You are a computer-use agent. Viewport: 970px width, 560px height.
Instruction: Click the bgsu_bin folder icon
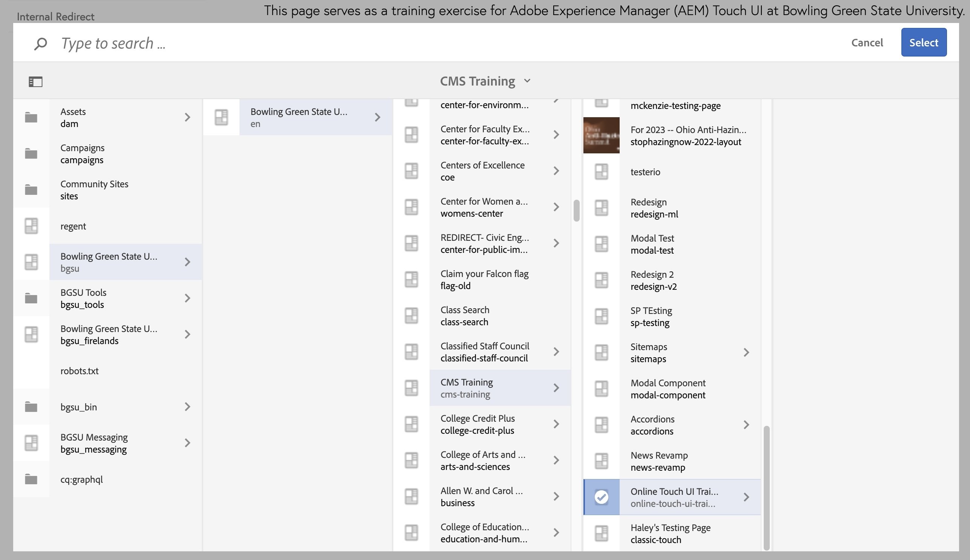point(31,407)
